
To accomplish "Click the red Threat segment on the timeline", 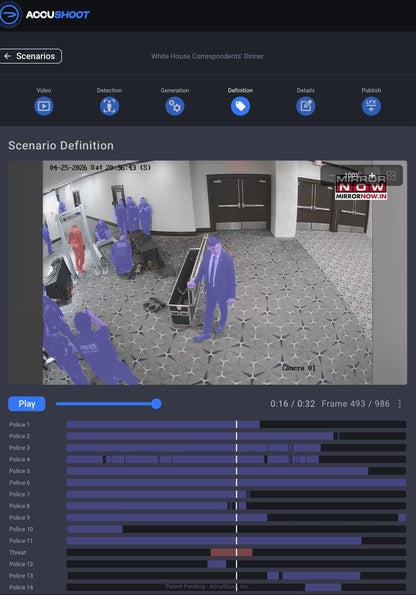I will 231,552.
